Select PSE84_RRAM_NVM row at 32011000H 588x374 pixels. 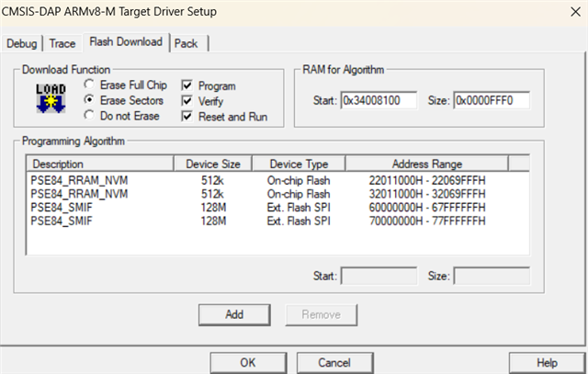point(72,195)
